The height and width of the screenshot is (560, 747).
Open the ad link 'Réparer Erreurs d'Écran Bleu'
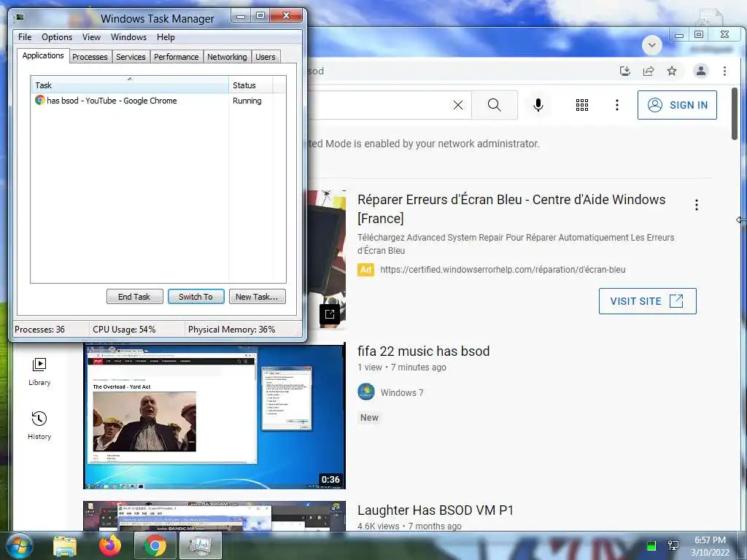(511, 209)
